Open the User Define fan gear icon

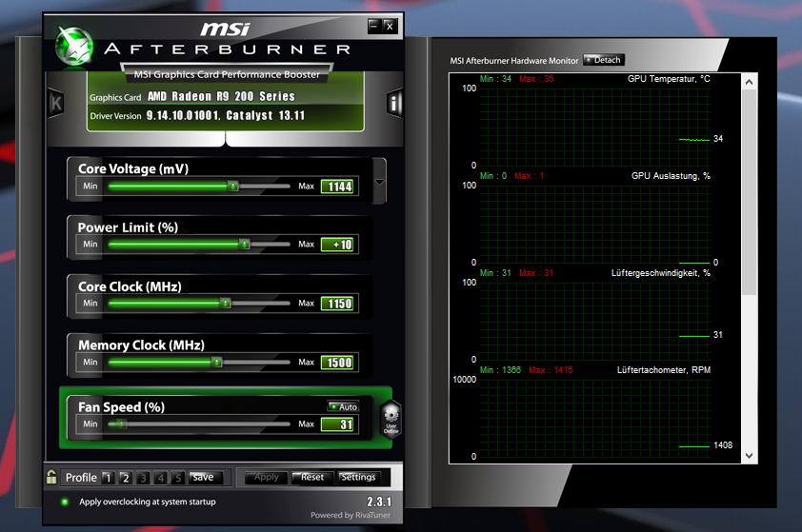[391, 419]
